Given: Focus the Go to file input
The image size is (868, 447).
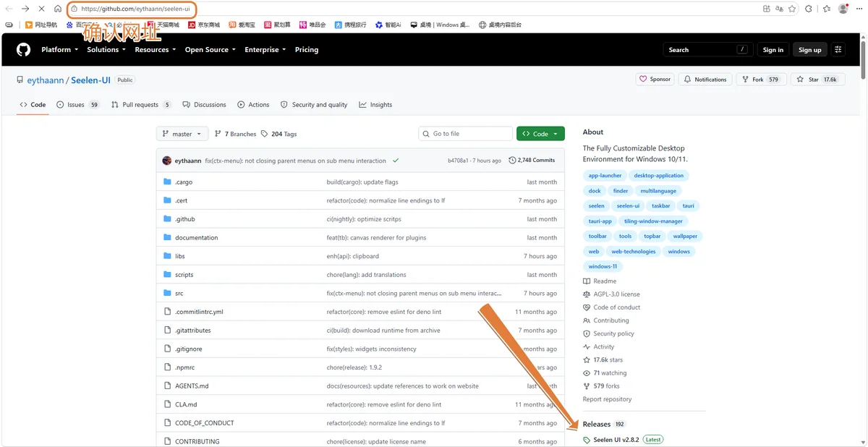Looking at the screenshot, I should pos(466,134).
